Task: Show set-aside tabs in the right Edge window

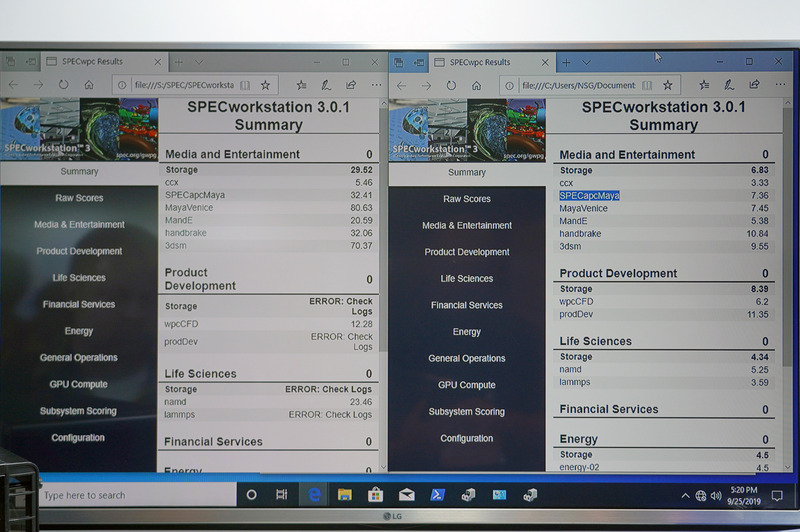Action: coord(398,62)
